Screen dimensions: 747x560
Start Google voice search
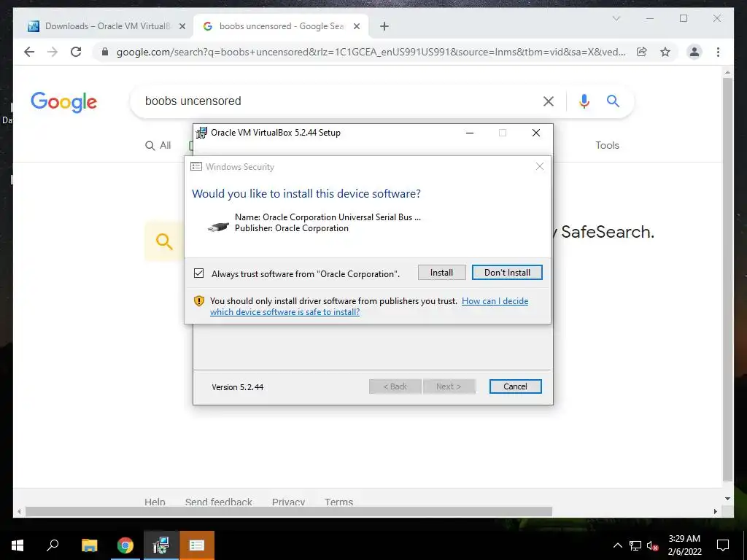584,101
